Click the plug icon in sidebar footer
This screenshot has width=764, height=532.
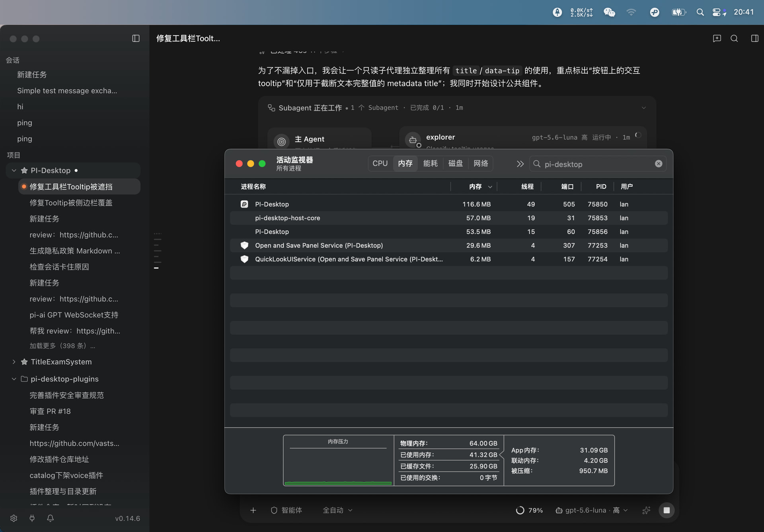click(32, 518)
